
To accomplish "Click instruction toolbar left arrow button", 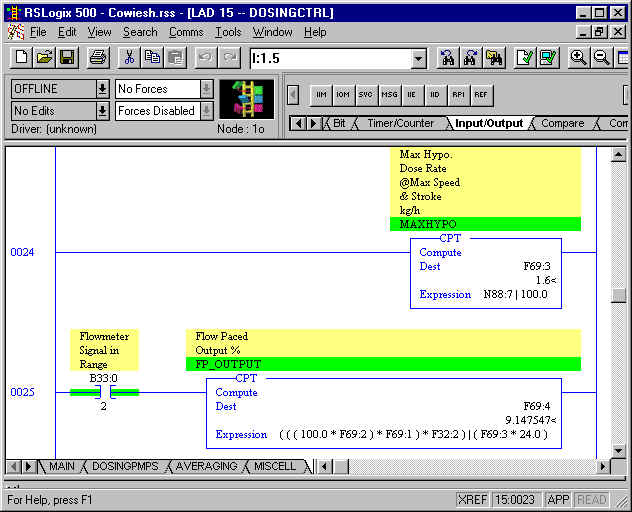I will point(293,95).
